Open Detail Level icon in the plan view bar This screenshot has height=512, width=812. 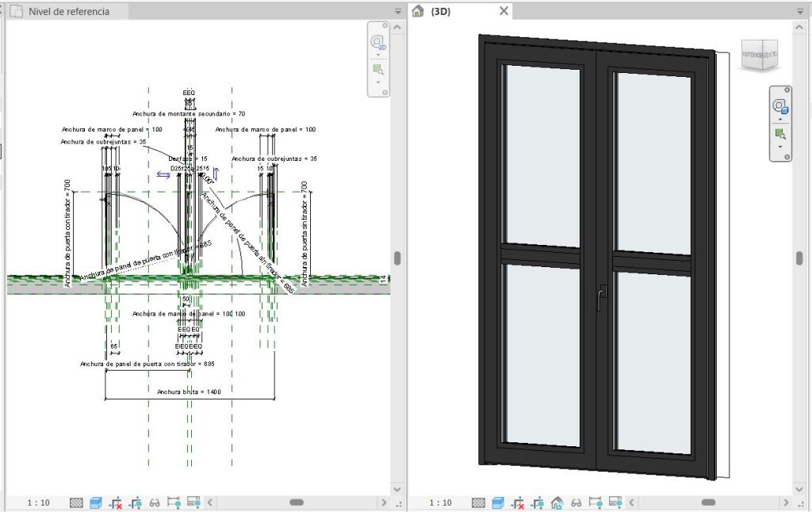77,502
